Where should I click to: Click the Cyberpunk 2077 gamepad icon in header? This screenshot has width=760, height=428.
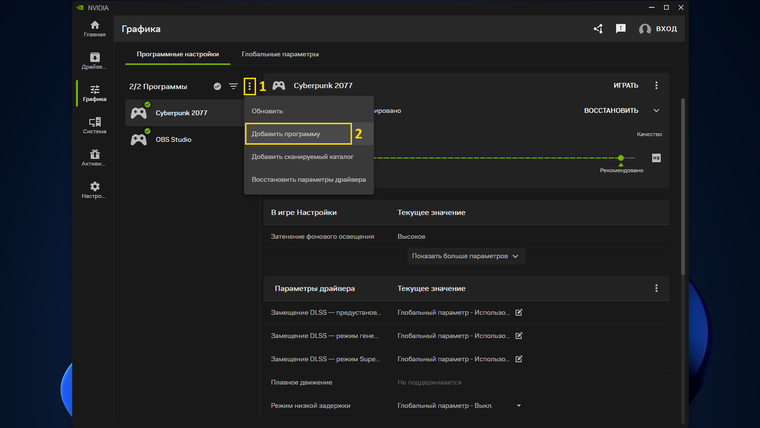coord(279,85)
